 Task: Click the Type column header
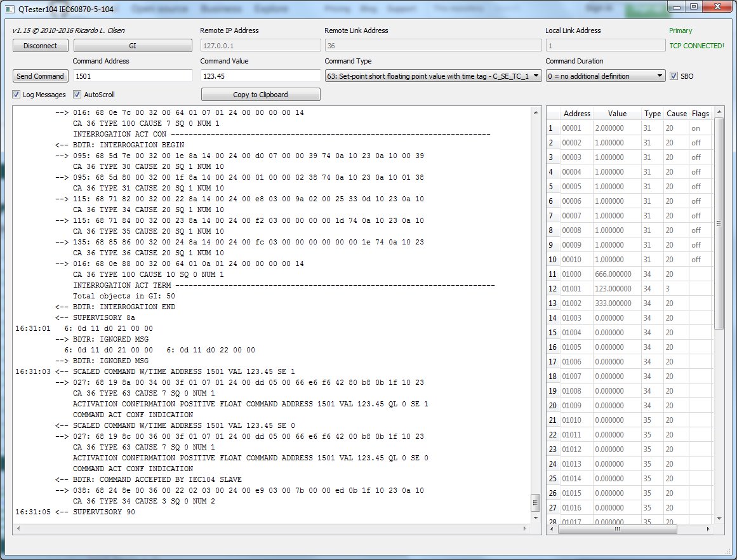pos(653,113)
